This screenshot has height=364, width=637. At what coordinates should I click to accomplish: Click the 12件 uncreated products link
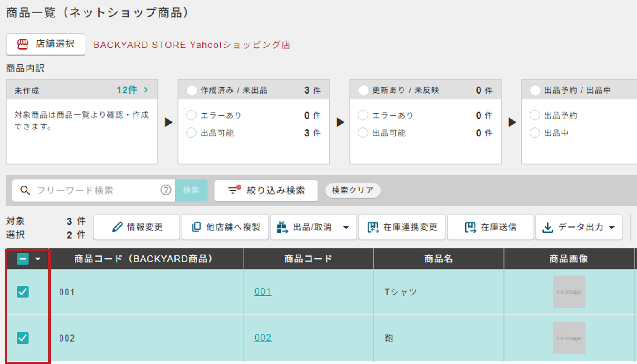pyautogui.click(x=127, y=90)
